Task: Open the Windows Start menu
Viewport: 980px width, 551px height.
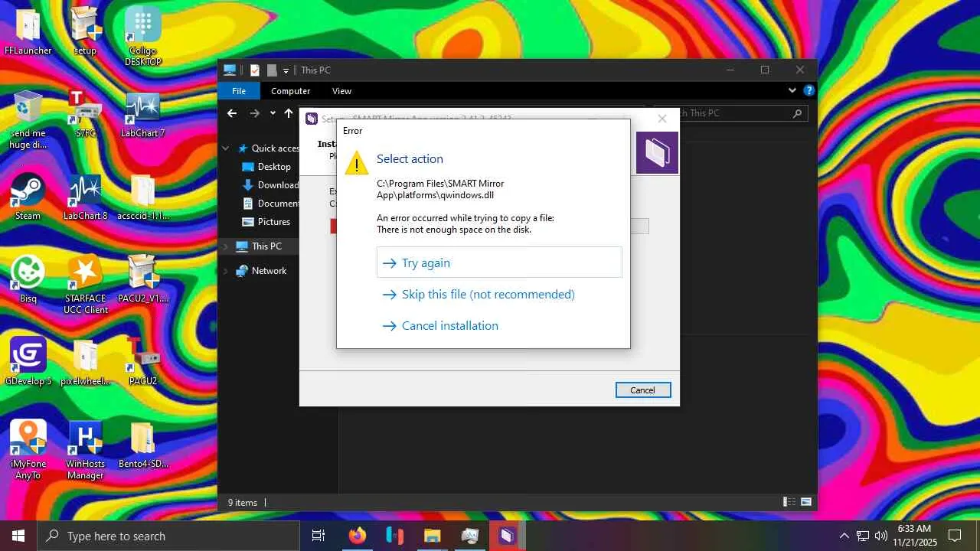Action: click(18, 536)
